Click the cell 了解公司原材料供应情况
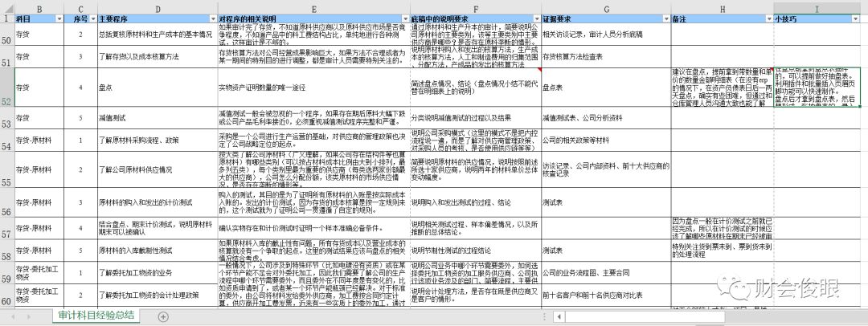The image size is (868, 326). click(x=158, y=171)
